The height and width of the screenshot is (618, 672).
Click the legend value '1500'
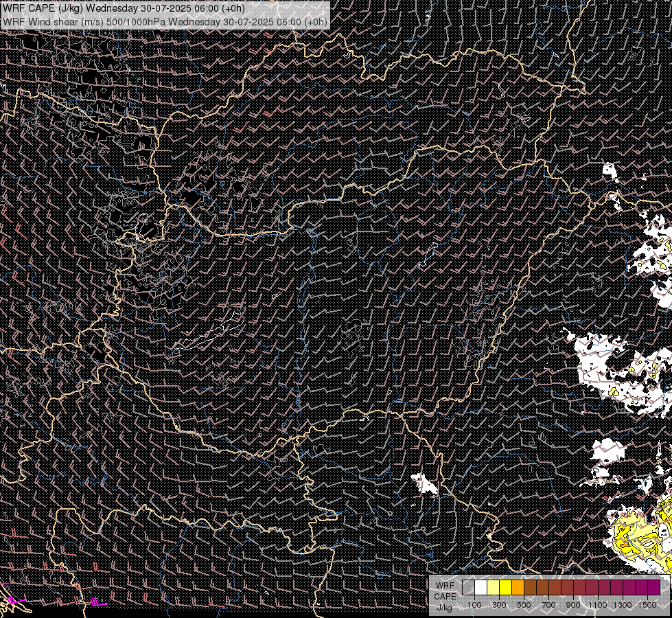[x=647, y=605]
